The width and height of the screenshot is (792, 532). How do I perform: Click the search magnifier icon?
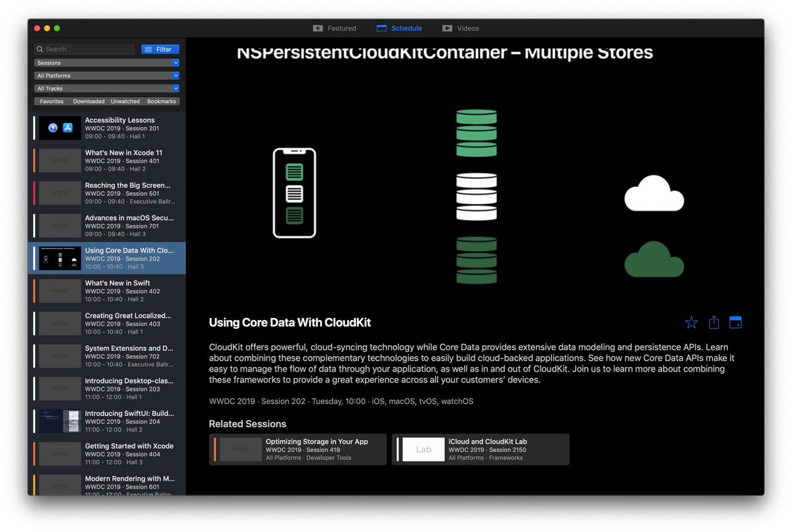tap(40, 49)
